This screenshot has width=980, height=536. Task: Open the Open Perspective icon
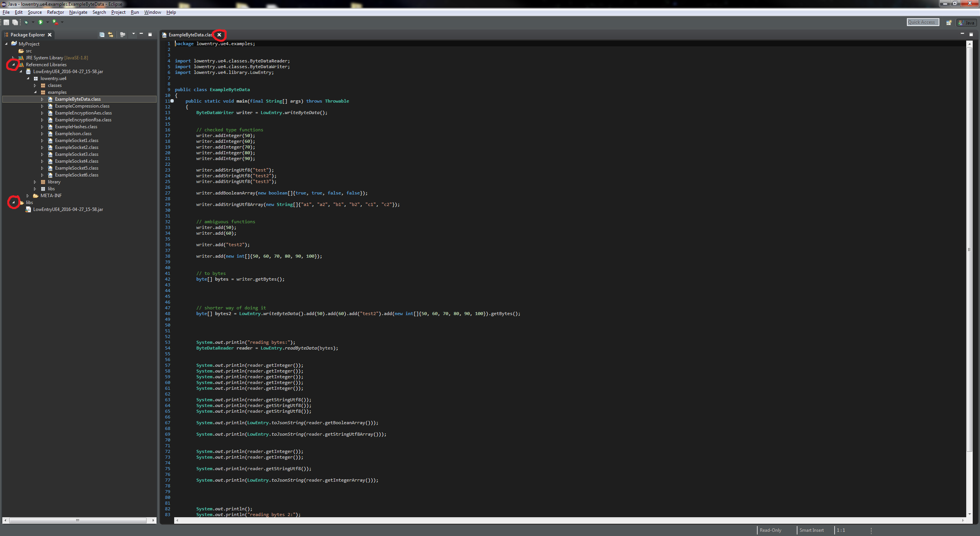coord(949,22)
